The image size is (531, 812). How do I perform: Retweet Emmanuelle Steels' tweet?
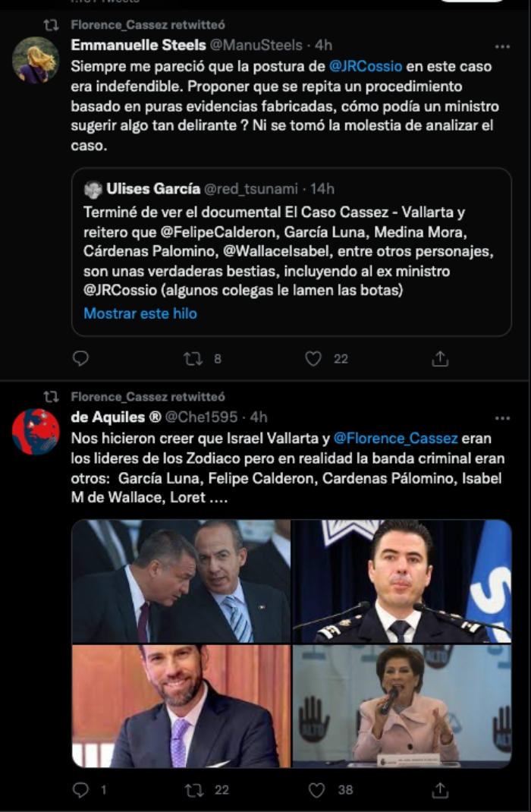(193, 359)
